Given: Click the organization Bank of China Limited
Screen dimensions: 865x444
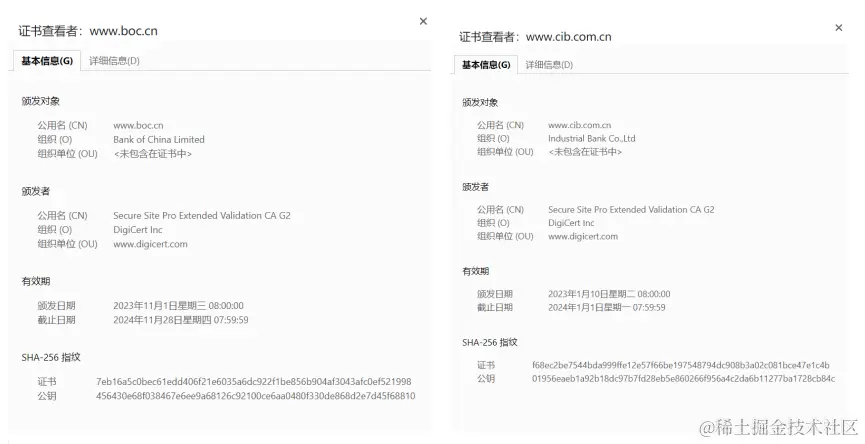Looking at the screenshot, I should [159, 140].
